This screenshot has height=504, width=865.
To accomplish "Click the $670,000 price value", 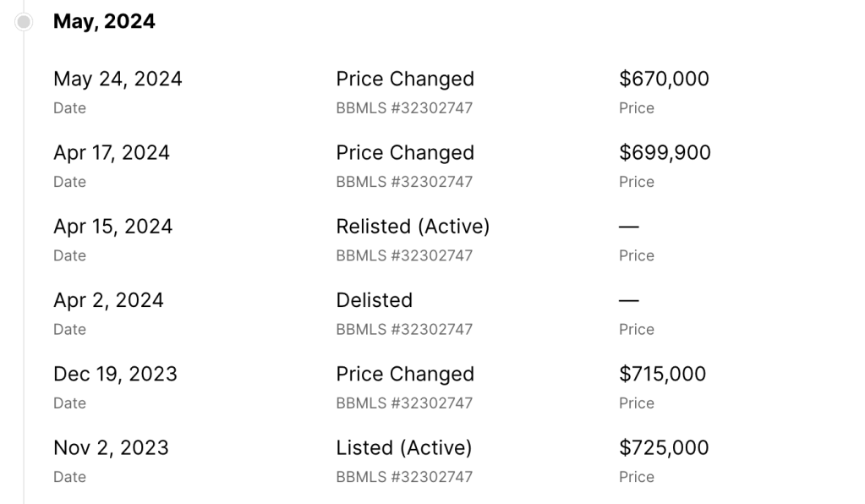I will point(664,79).
